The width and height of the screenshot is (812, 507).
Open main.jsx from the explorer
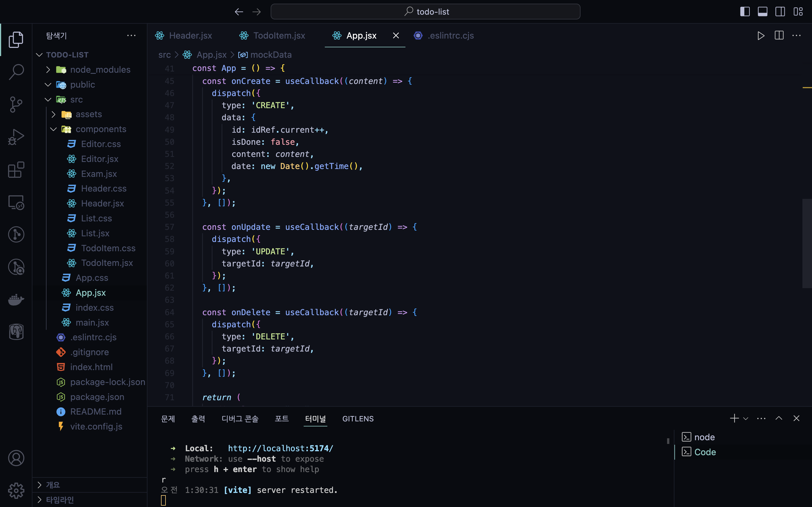click(x=92, y=323)
